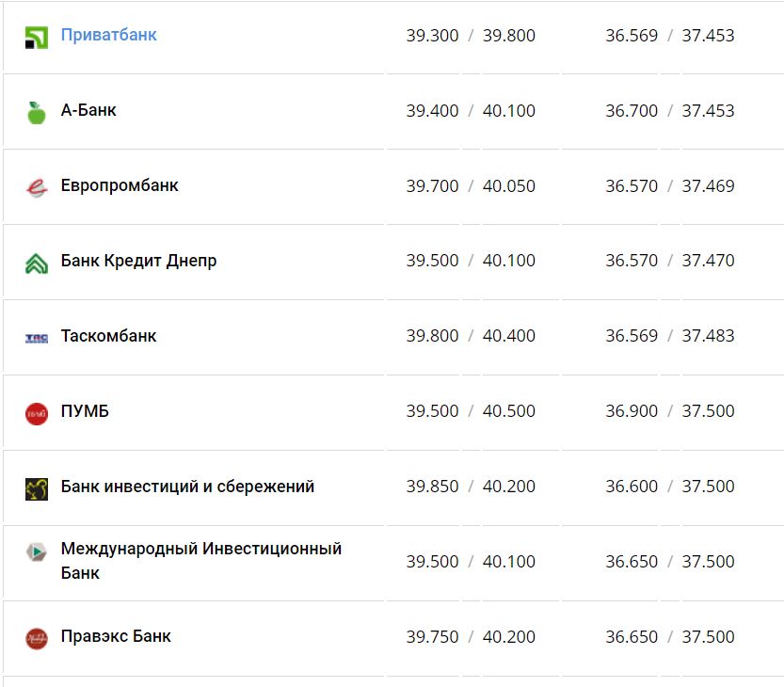Image resolution: width=784 pixels, height=687 pixels.
Task: Select the green apple А-Банк logo
Action: click(35, 110)
